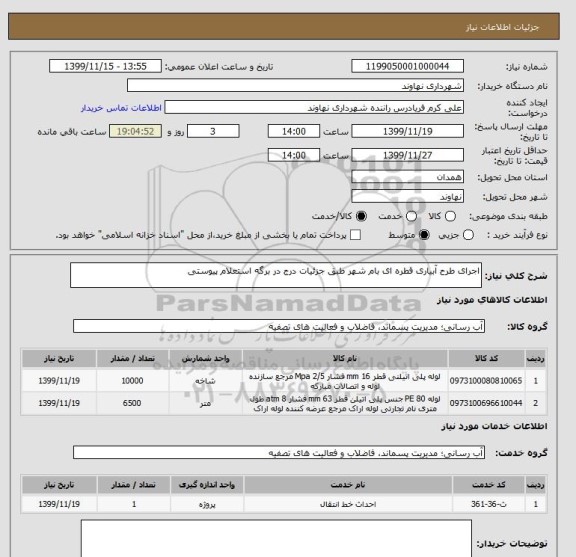Click unit شاخه cell
576x557 pixels.
point(205,381)
